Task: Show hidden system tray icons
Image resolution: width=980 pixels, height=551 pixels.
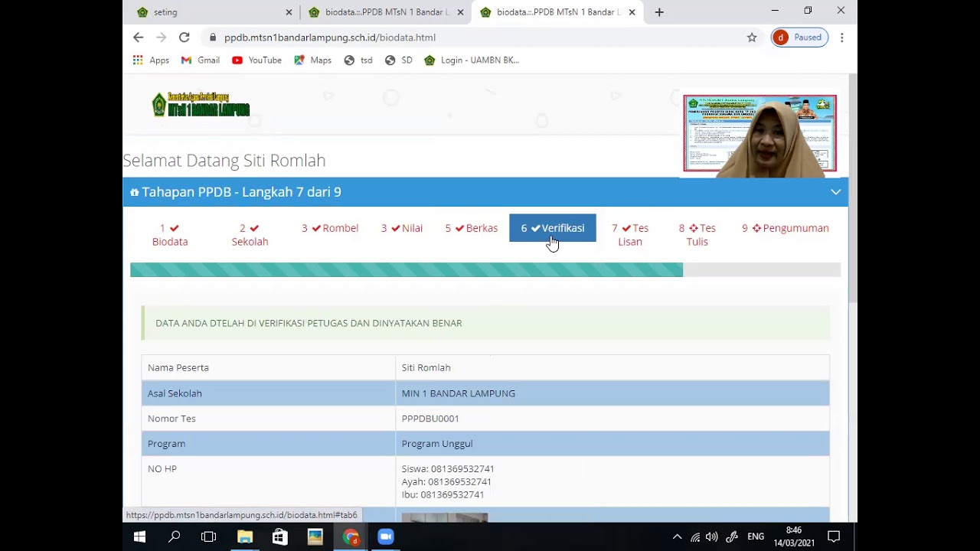Action: pos(677,536)
